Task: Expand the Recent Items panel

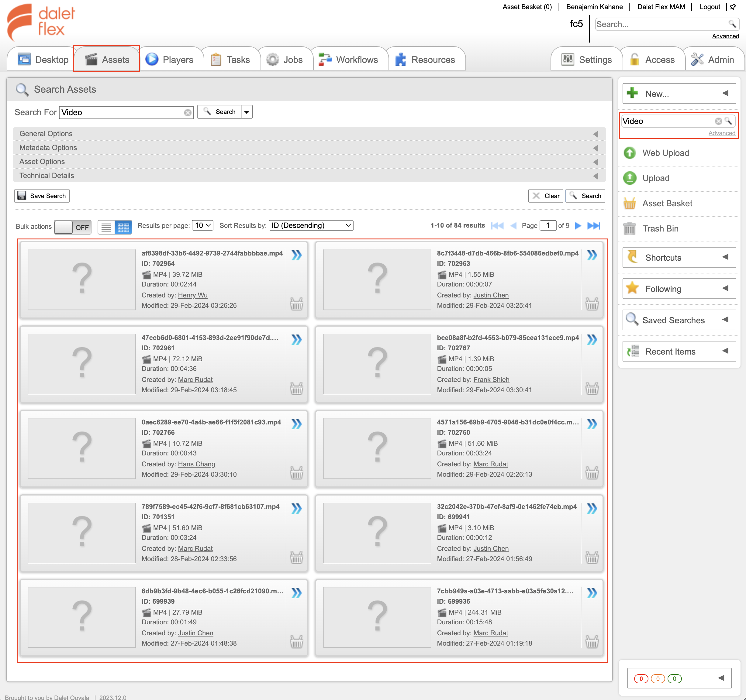Action: click(x=679, y=351)
